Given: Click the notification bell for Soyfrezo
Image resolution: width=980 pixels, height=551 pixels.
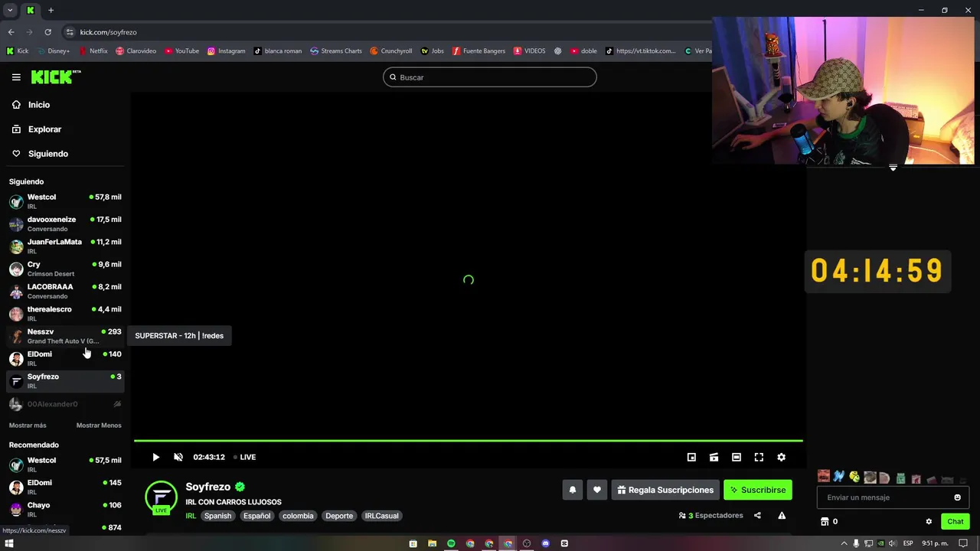Looking at the screenshot, I should pyautogui.click(x=572, y=490).
